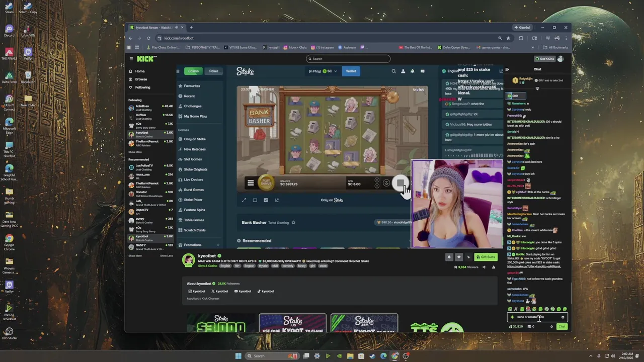This screenshot has height=362, width=644.
Task: Open the Bank Basher game menu icon
Action: point(251,183)
